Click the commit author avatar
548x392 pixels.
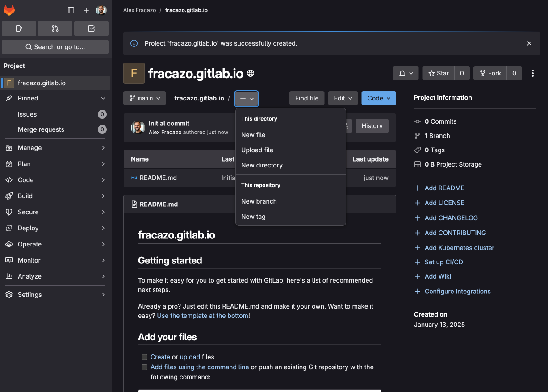pyautogui.click(x=138, y=128)
